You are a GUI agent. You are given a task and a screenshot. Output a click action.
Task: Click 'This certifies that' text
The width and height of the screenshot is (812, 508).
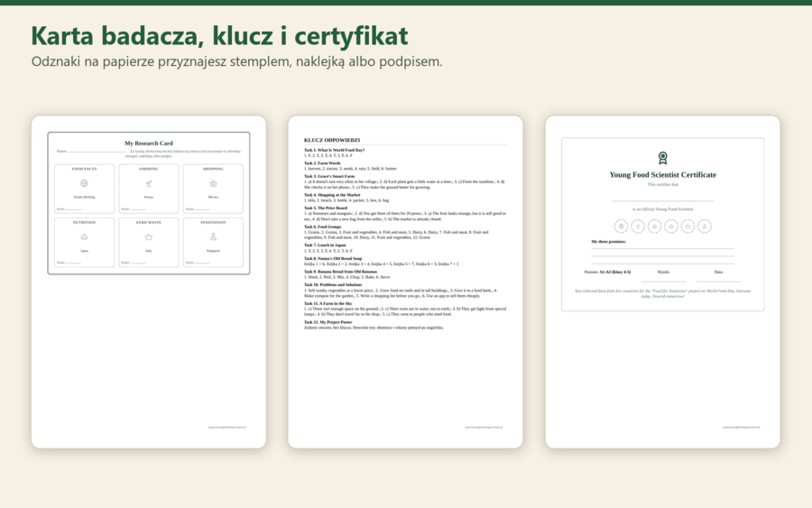click(x=662, y=184)
